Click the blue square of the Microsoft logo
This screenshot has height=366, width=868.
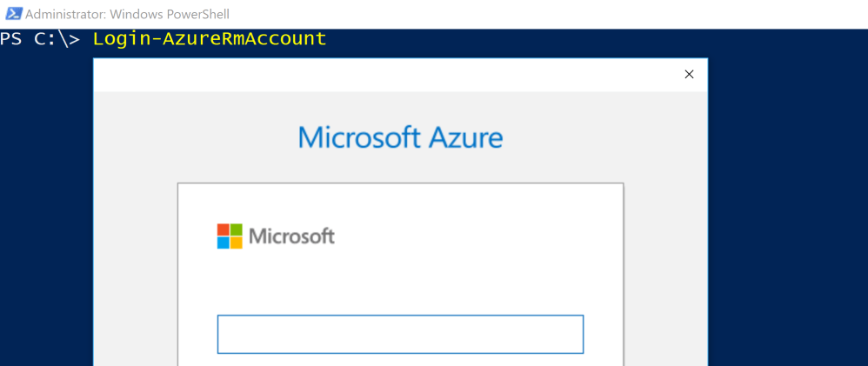(x=224, y=243)
